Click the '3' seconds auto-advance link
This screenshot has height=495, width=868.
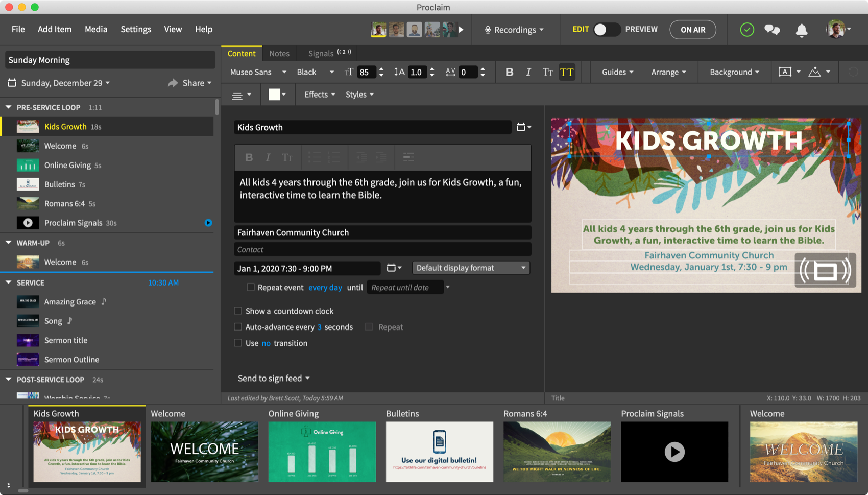point(320,327)
